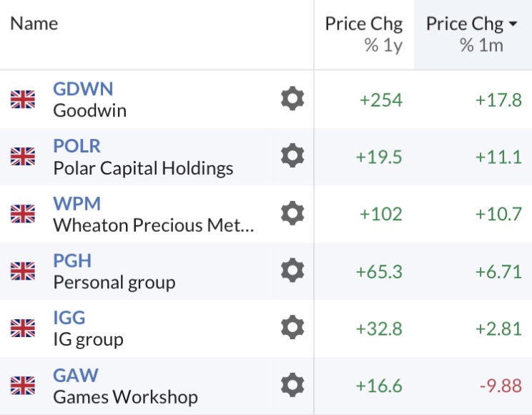Open IG group settings gear

(292, 328)
